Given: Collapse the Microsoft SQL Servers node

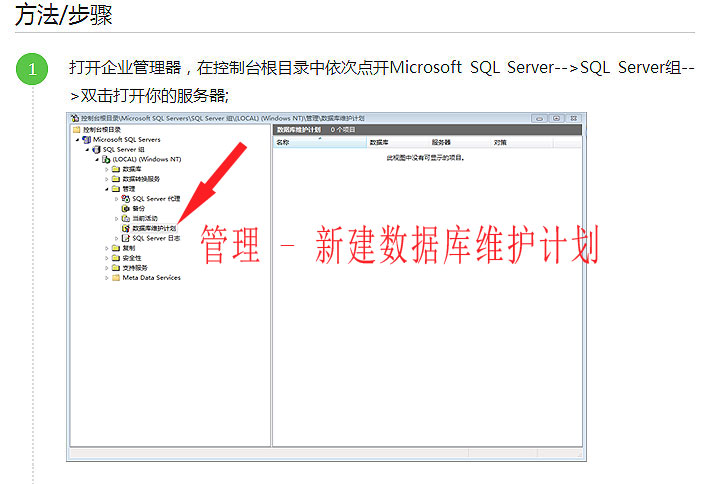Looking at the screenshot, I should click(x=78, y=140).
